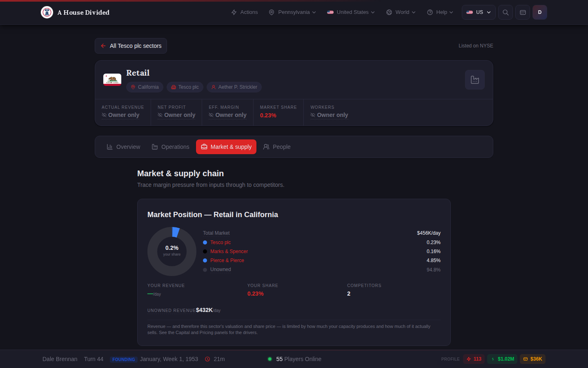Image resolution: width=588 pixels, height=368 pixels.
Task: Open the US country selector dropdown
Action: coord(479,12)
